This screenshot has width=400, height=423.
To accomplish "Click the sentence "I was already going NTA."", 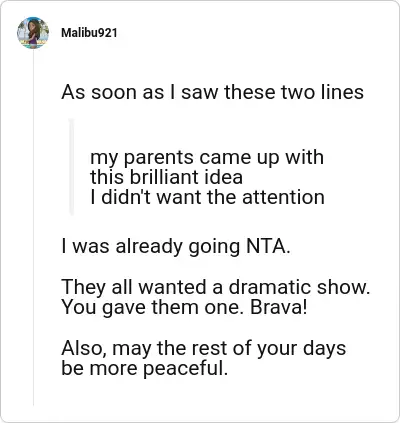I will click(176, 247).
